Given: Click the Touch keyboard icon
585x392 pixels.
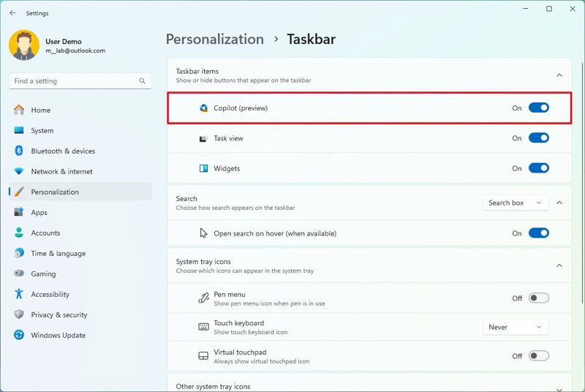Looking at the screenshot, I should pos(203,327).
